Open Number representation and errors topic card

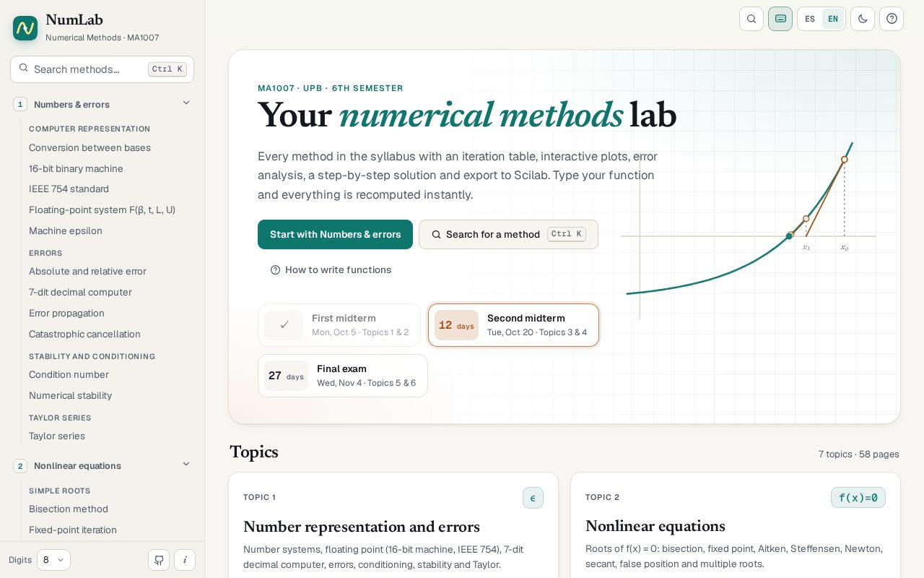pyautogui.click(x=393, y=525)
